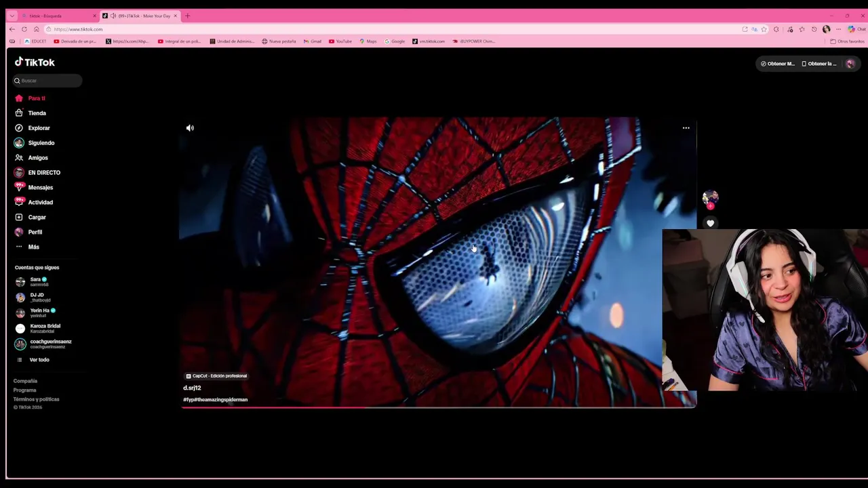This screenshot has width=868, height=488.
Task: Open the TikTok profile avatar menu
Action: (x=850, y=64)
